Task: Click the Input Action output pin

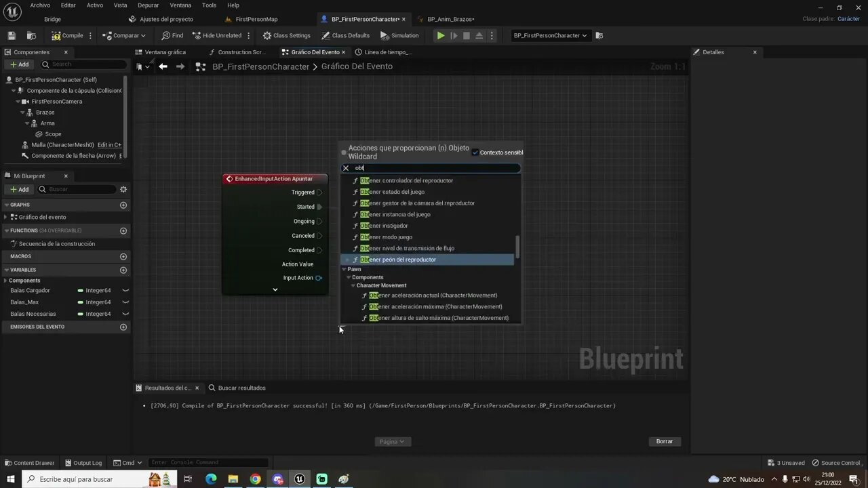Action: coord(319,278)
